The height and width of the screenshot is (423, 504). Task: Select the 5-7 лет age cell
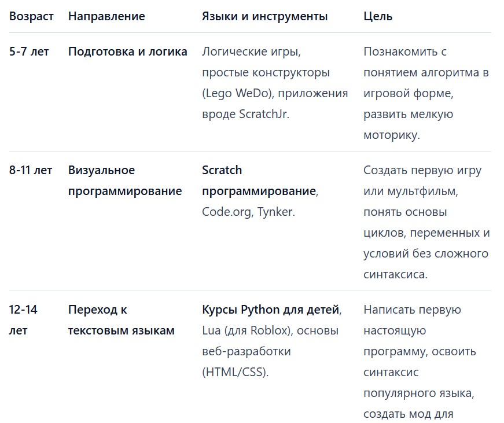29,52
